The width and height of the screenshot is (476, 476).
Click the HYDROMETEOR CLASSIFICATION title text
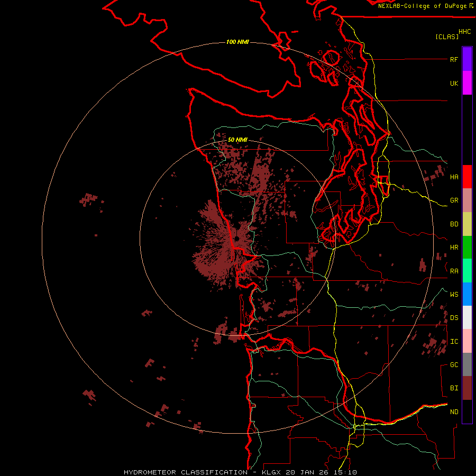[x=186, y=472]
